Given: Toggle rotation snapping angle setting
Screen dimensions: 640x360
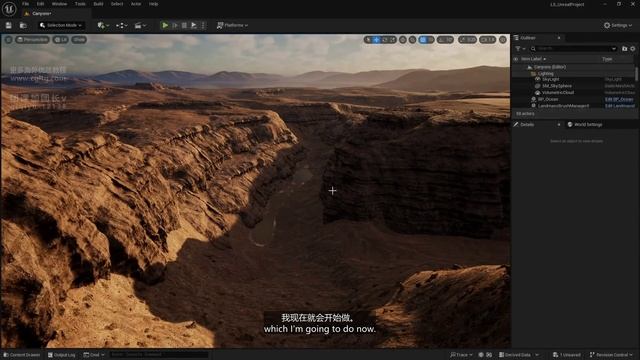Looking at the screenshot, I should (445, 40).
